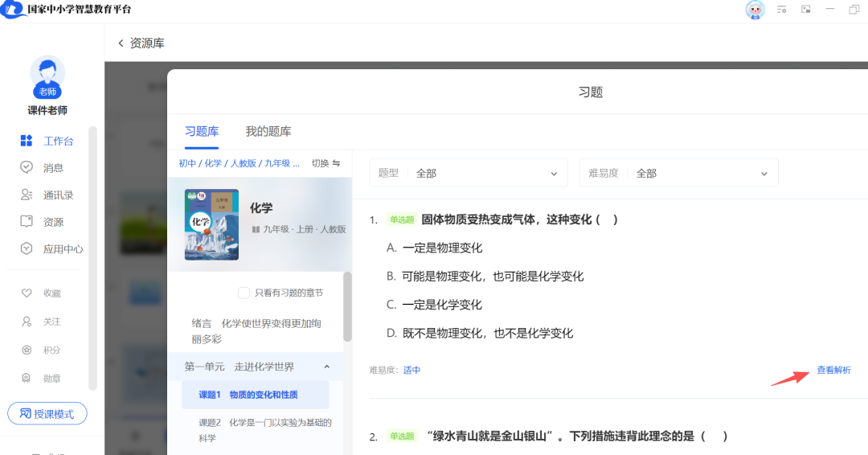This screenshot has height=455, width=868.
Task: Click the 查看解析 link
Action: tap(833, 371)
